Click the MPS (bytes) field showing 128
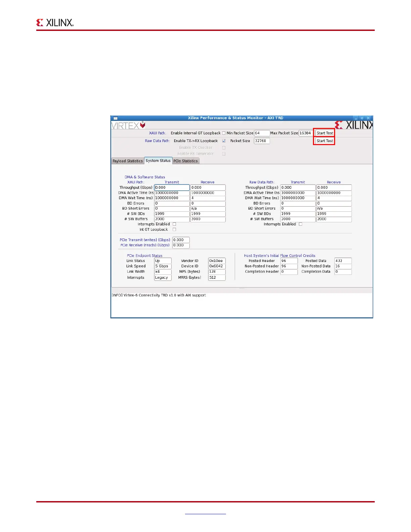This screenshot has width=411, height=532. pyautogui.click(x=217, y=271)
